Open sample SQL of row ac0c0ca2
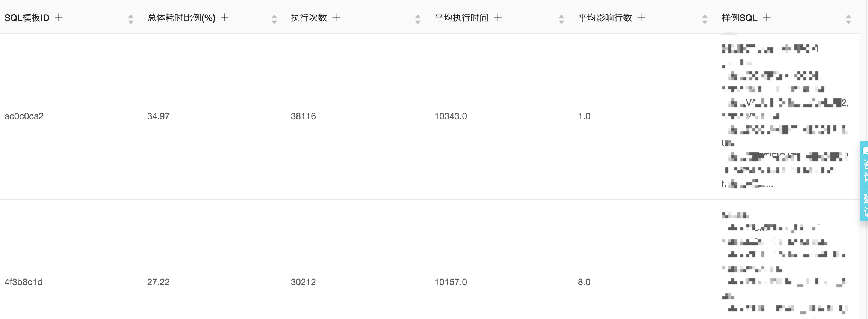 click(785, 116)
